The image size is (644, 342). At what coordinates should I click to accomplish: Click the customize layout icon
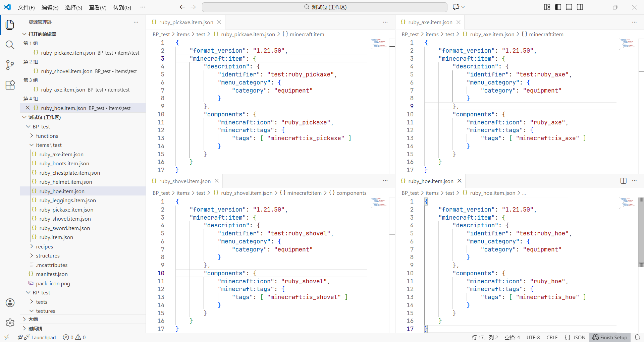point(547,7)
